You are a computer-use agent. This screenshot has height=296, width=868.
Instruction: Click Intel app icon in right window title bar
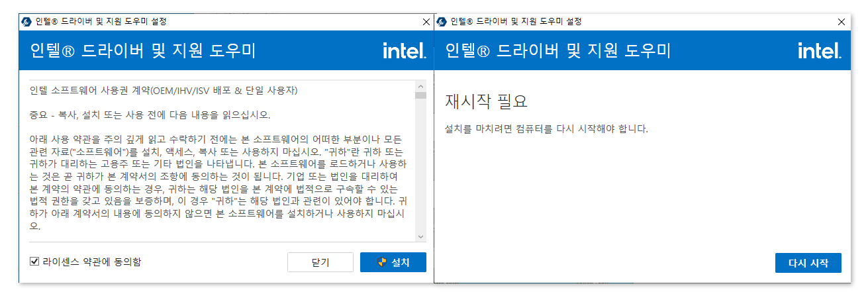(442, 21)
